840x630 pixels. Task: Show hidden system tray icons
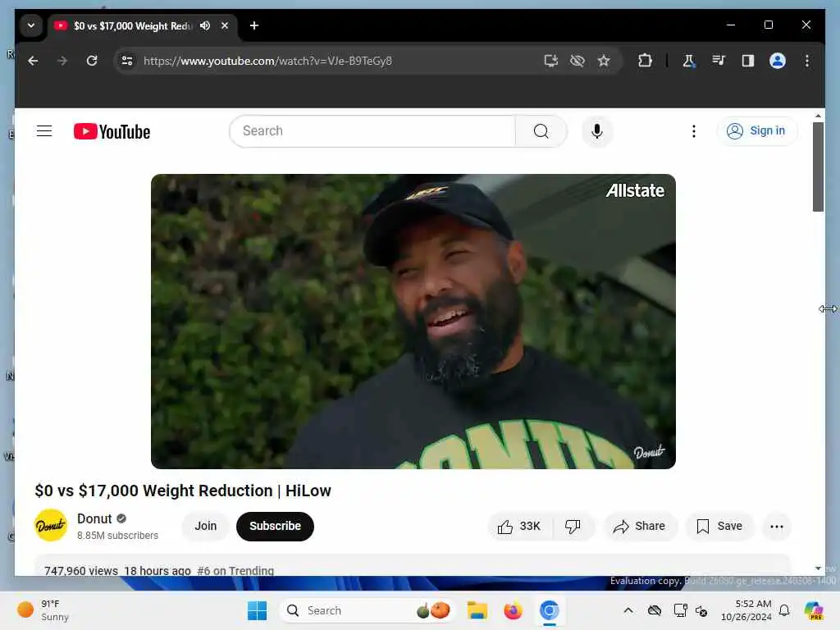coord(628,610)
